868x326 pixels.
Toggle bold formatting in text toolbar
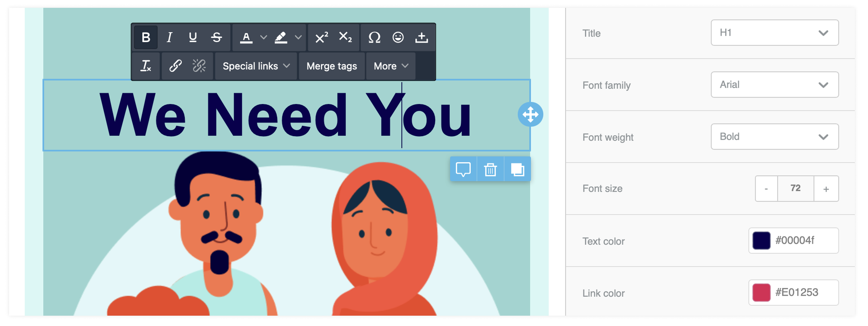tap(146, 38)
